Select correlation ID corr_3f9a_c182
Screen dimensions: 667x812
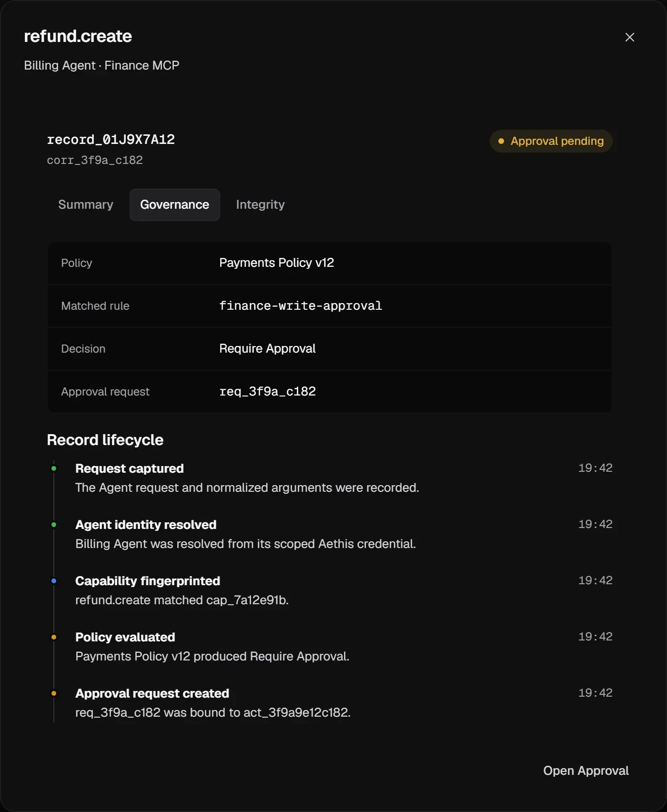point(95,160)
